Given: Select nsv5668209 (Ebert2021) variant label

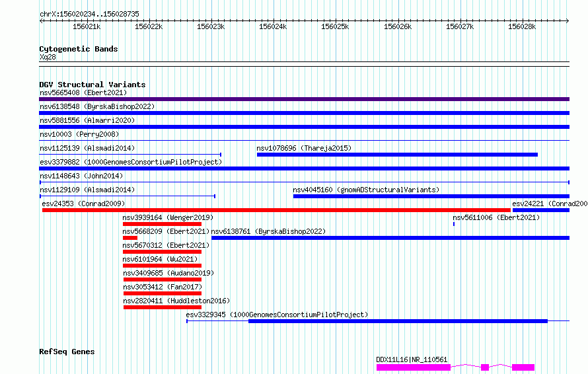Looking at the screenshot, I should coord(166,231).
